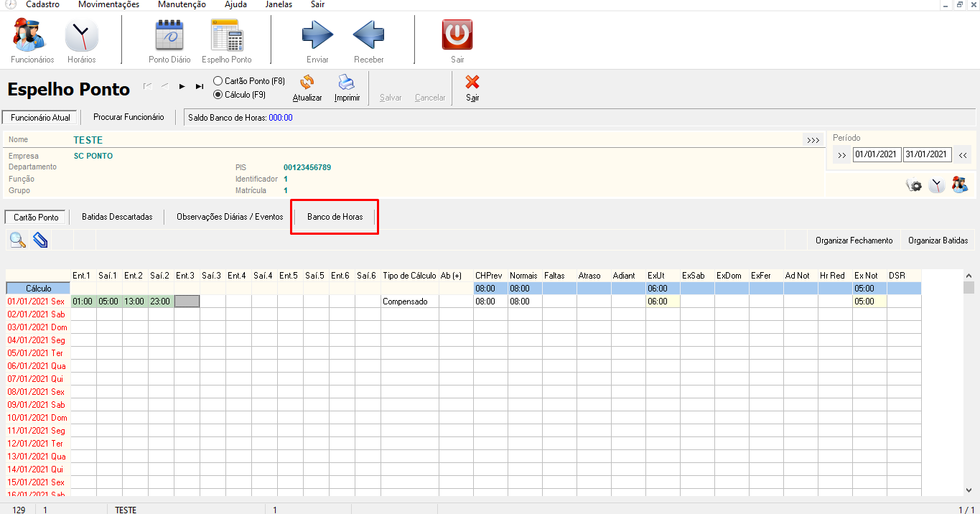
Task: Click the ExUt column header
Action: click(x=663, y=276)
